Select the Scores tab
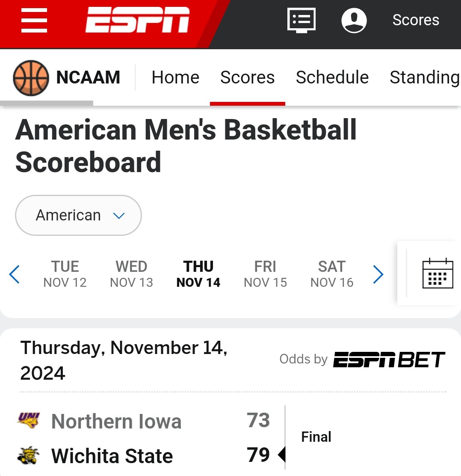 click(x=248, y=77)
